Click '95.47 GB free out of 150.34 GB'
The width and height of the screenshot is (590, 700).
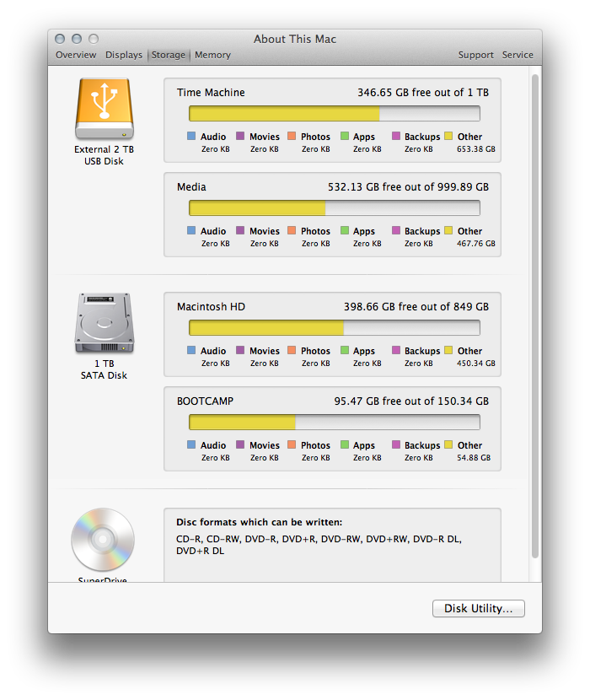click(411, 401)
